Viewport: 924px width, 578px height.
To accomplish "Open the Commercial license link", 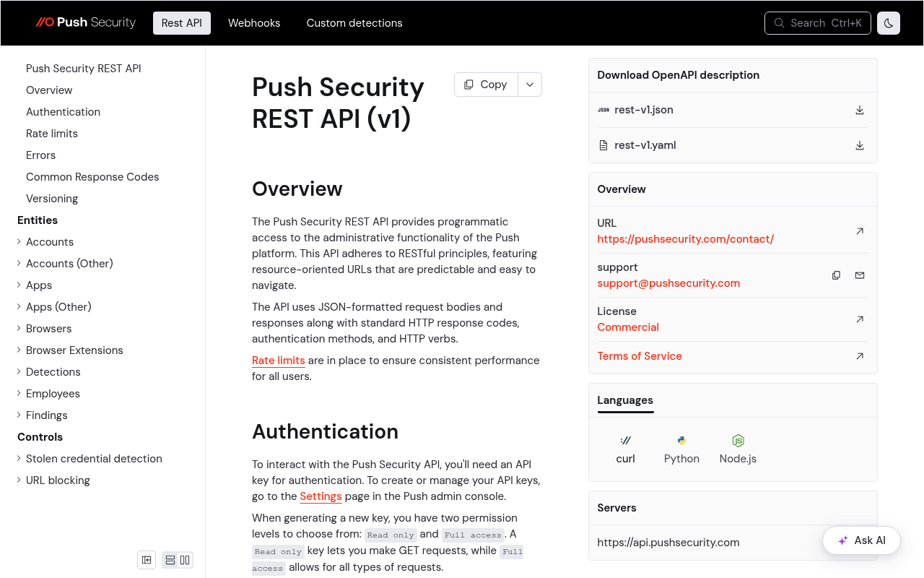I will 628,327.
